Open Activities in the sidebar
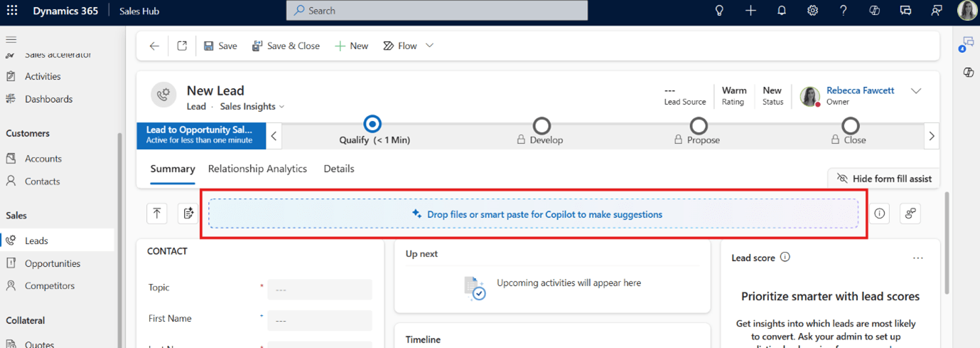980x348 pixels. tap(43, 77)
